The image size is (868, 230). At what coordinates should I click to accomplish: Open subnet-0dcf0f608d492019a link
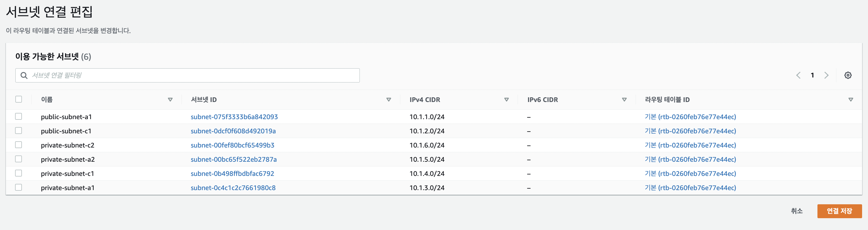click(x=233, y=131)
